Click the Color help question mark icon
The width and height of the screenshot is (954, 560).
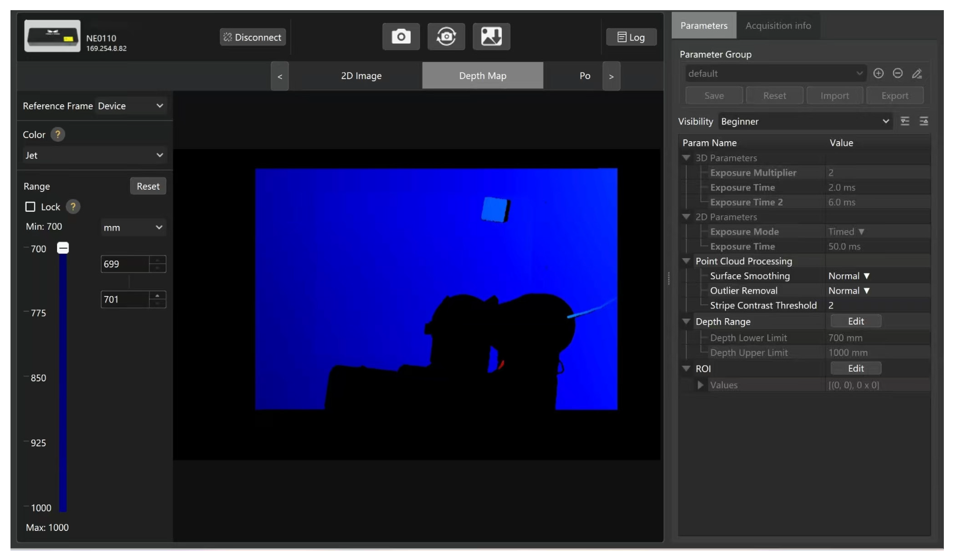click(57, 134)
